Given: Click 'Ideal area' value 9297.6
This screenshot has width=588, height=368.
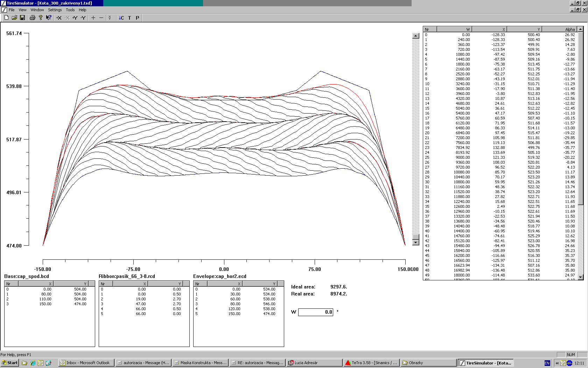Looking at the screenshot, I should click(339, 287).
